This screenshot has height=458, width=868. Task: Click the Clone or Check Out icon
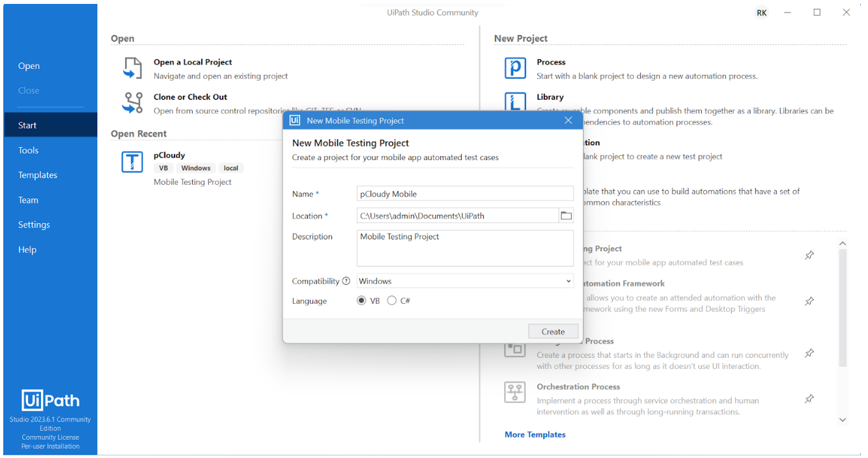[x=133, y=103]
